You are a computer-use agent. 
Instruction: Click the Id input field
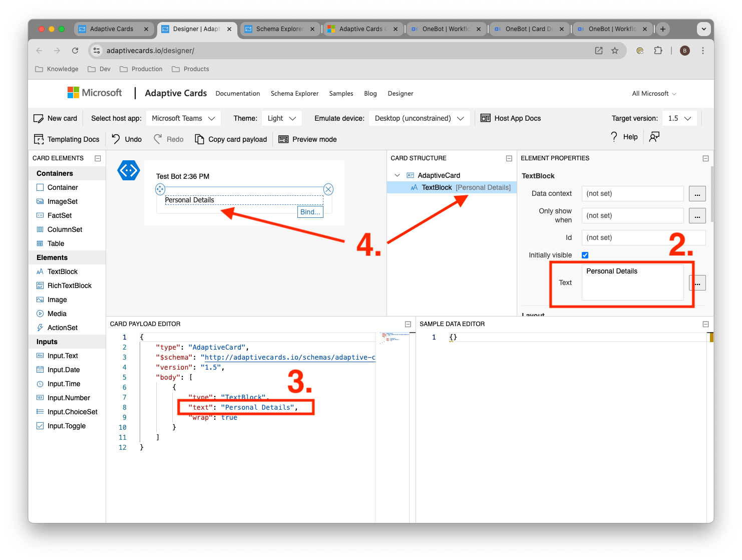point(644,238)
